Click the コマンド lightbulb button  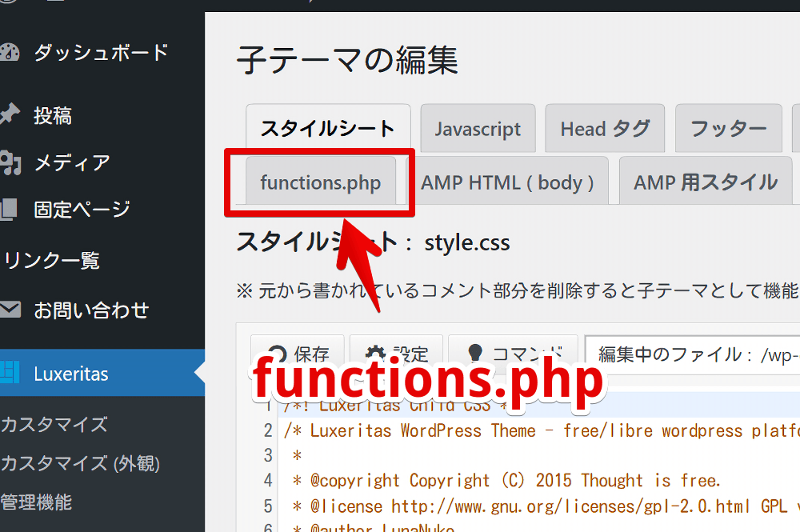513,353
